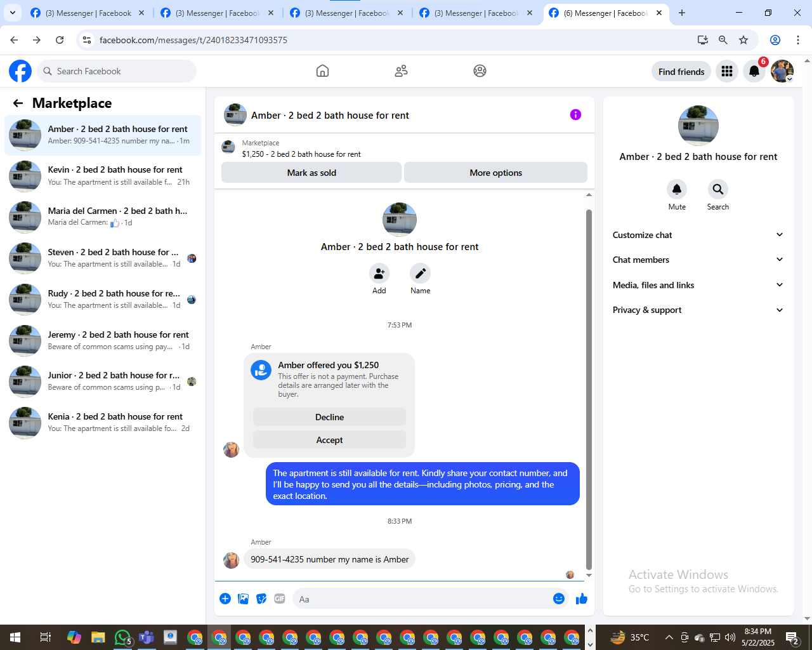Expand the Customize chat section
812x650 pixels.
[698, 235]
